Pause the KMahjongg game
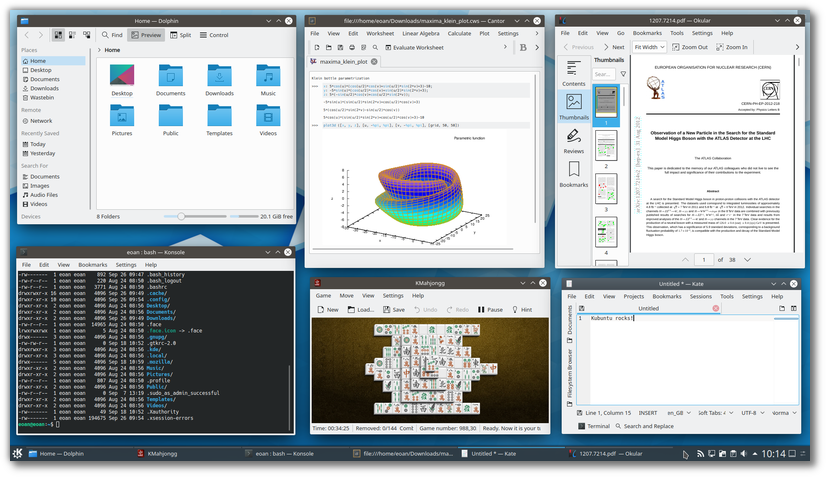This screenshot has width=826, height=477. pos(488,310)
